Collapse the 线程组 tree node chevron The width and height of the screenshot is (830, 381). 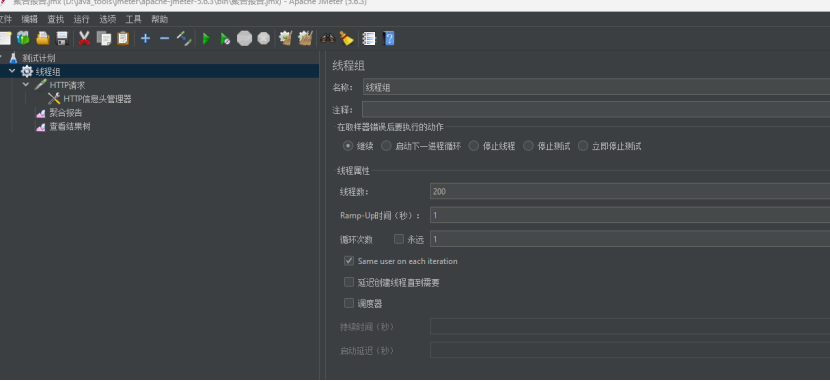pos(12,71)
